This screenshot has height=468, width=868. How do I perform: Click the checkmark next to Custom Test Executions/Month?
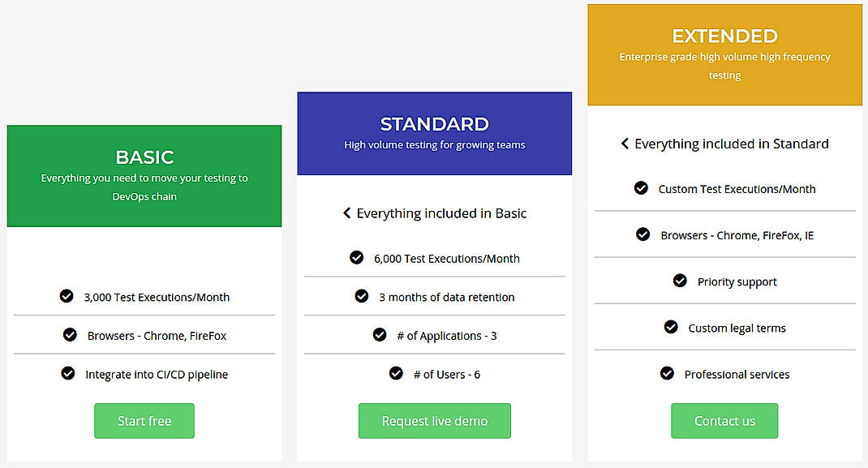coord(640,188)
